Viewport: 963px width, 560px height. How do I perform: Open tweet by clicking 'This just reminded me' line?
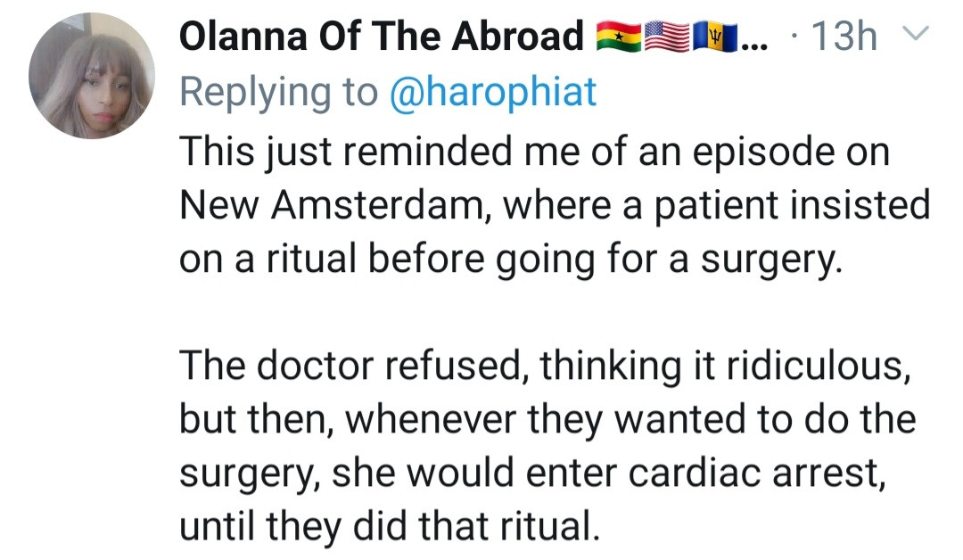pyautogui.click(x=534, y=151)
